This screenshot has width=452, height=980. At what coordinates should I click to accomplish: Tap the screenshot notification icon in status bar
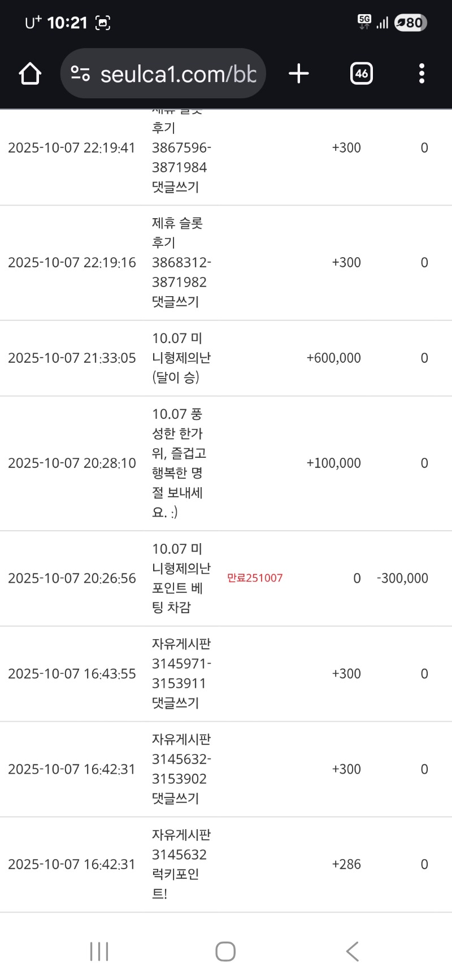[x=103, y=23]
